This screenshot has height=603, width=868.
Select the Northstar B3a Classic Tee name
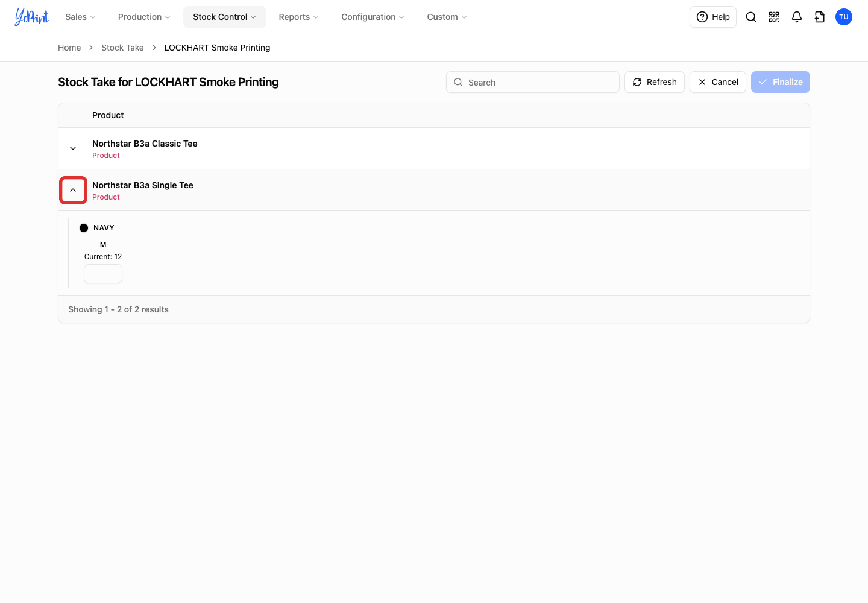145,144
